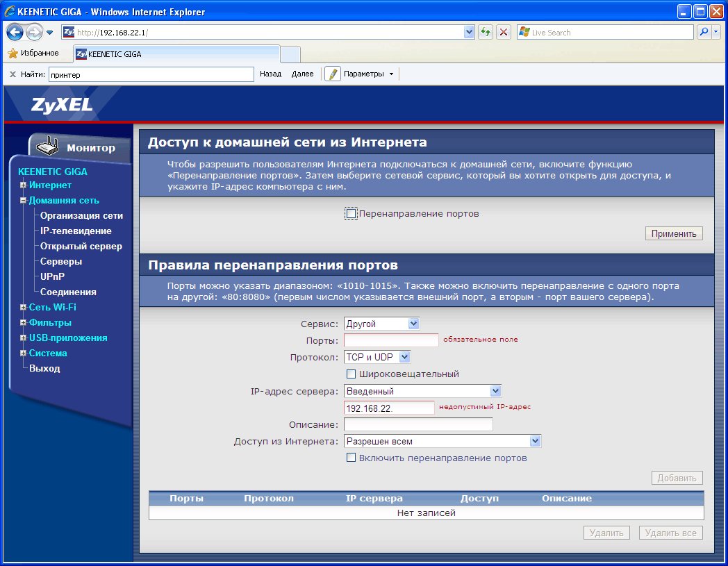Minimize the Internet Explorer window

[x=684, y=11]
